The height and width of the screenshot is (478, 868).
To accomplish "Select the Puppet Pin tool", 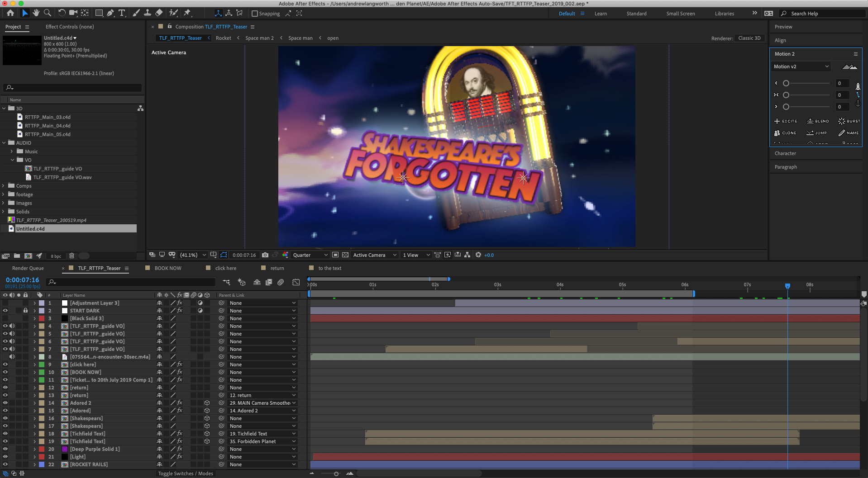I will (x=187, y=13).
